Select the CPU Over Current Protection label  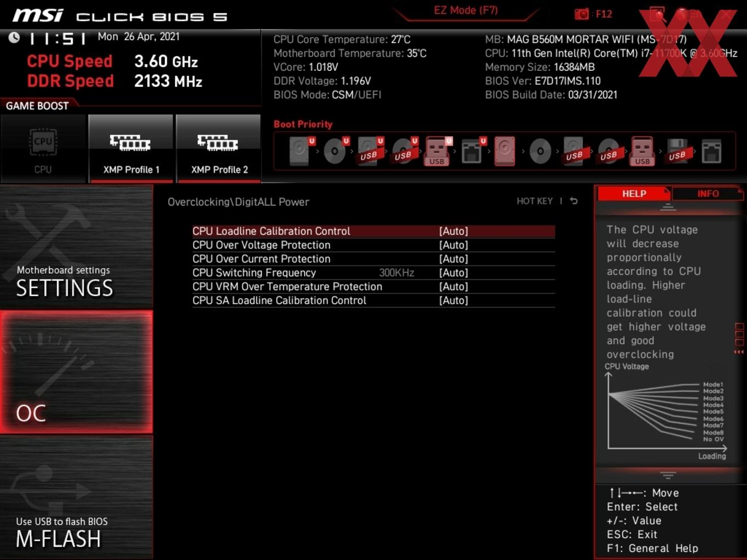tap(261, 259)
